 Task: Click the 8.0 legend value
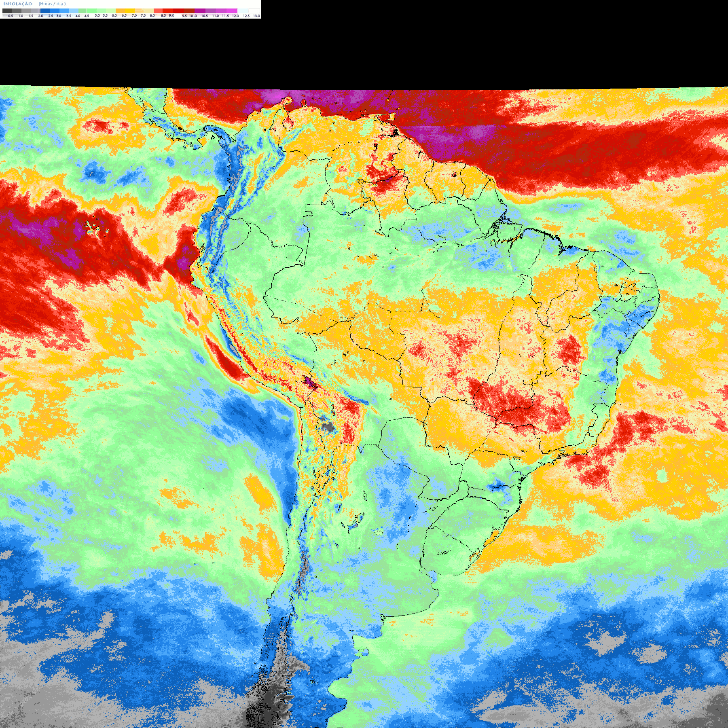[x=152, y=15]
